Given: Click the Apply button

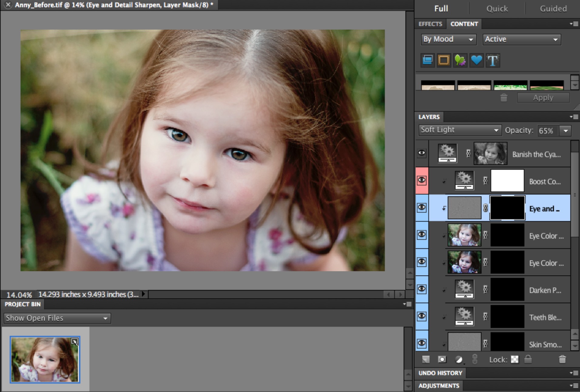Looking at the screenshot, I should tap(543, 98).
